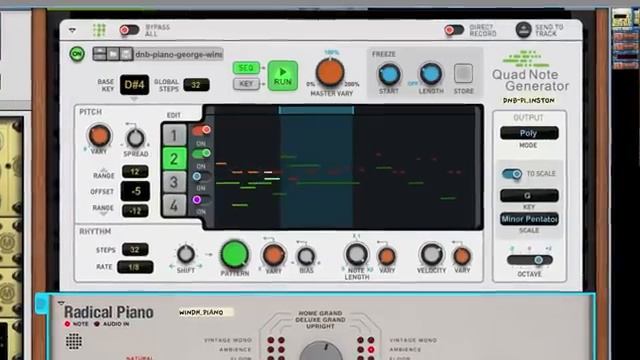
Task: Click the lower Range -12 value
Action: pyautogui.click(x=135, y=211)
